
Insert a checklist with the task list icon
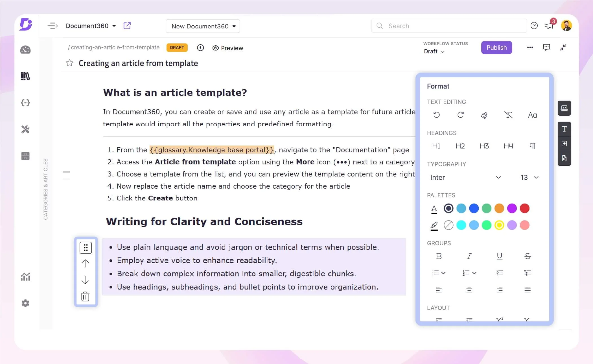[500, 273]
